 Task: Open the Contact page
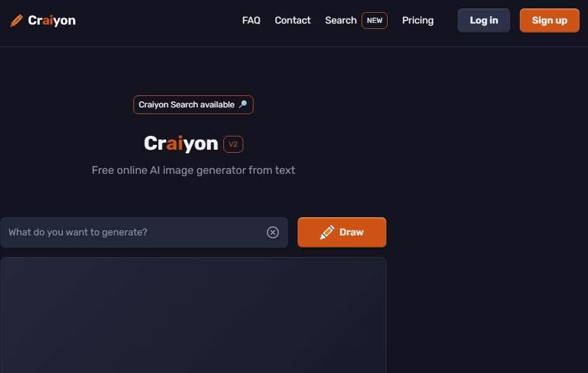click(293, 21)
